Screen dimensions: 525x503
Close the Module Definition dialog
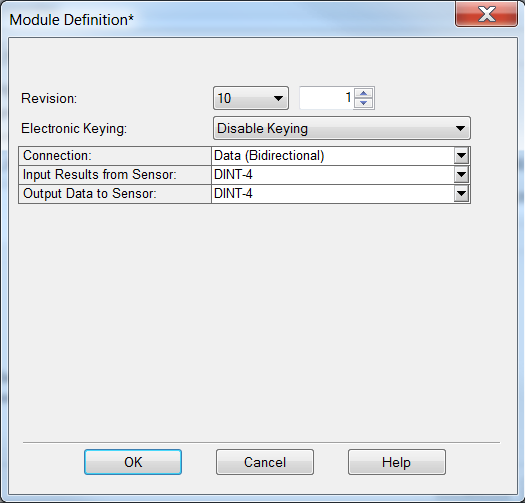tap(486, 14)
